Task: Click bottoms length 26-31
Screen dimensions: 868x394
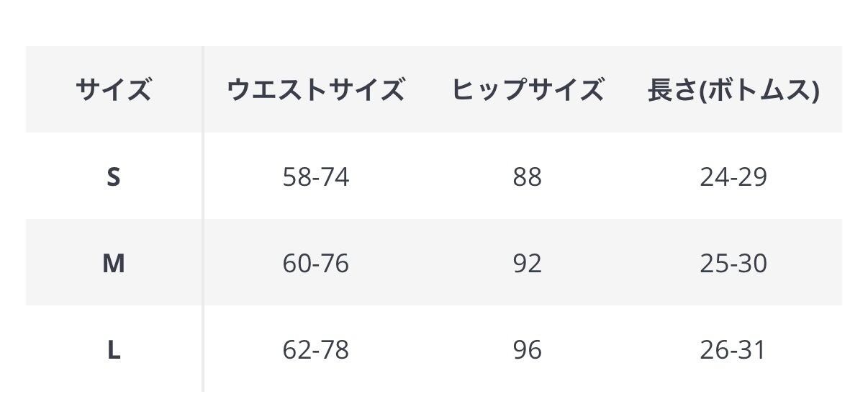Action: [x=733, y=351]
